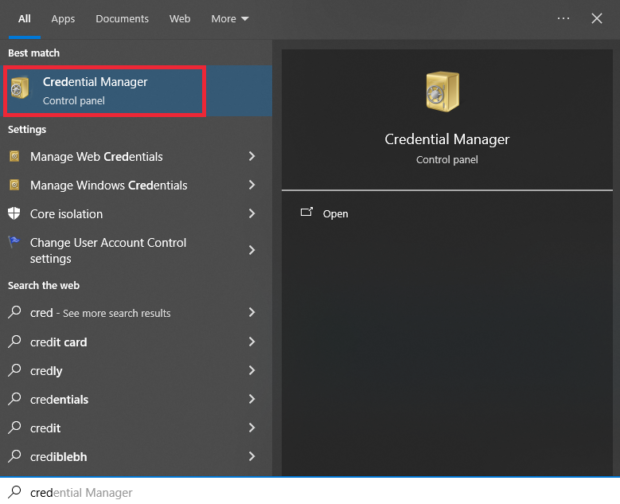Expand the credentials web suggestion arrow

(x=252, y=400)
